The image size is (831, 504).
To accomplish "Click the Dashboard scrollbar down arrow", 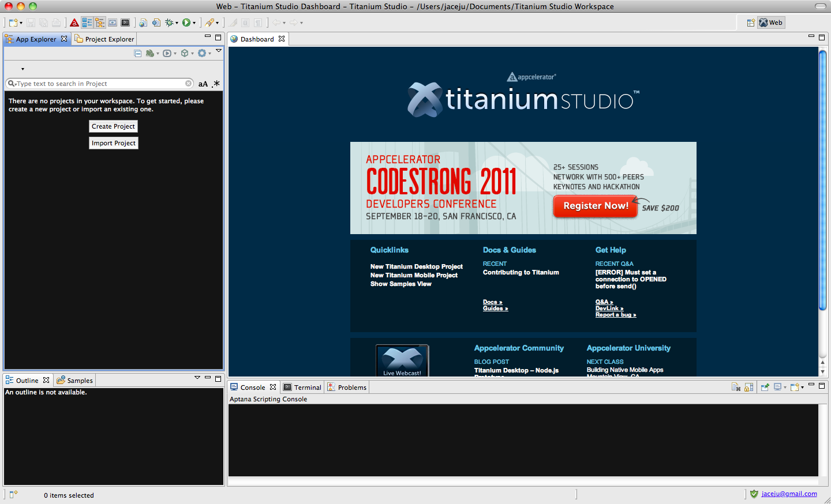I will 823,371.
